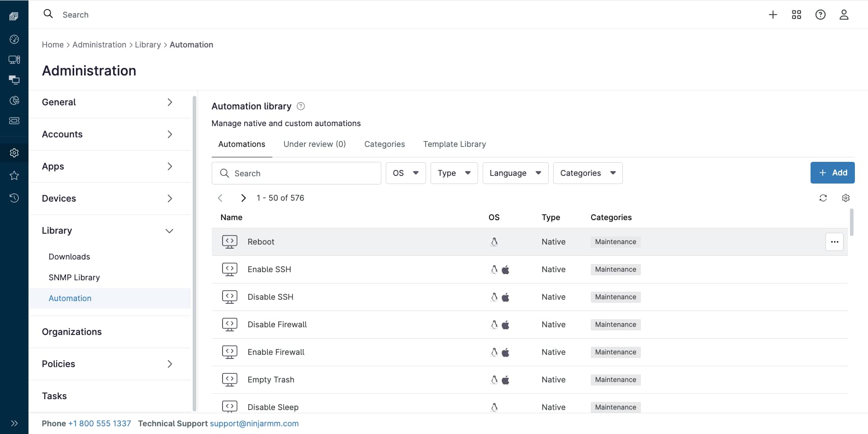Open the Categories filter dropdown
Image resolution: width=868 pixels, height=434 pixels.
coord(588,173)
